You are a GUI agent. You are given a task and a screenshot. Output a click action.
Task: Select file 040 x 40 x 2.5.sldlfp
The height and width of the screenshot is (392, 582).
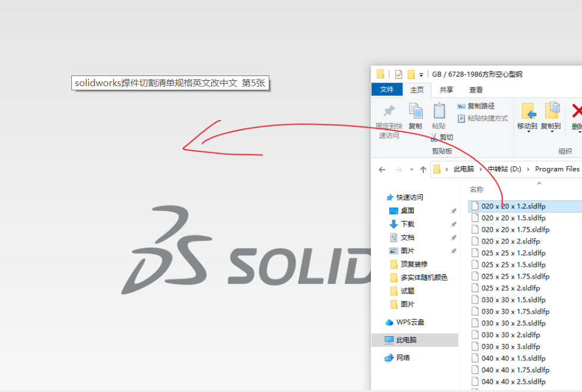coord(513,382)
